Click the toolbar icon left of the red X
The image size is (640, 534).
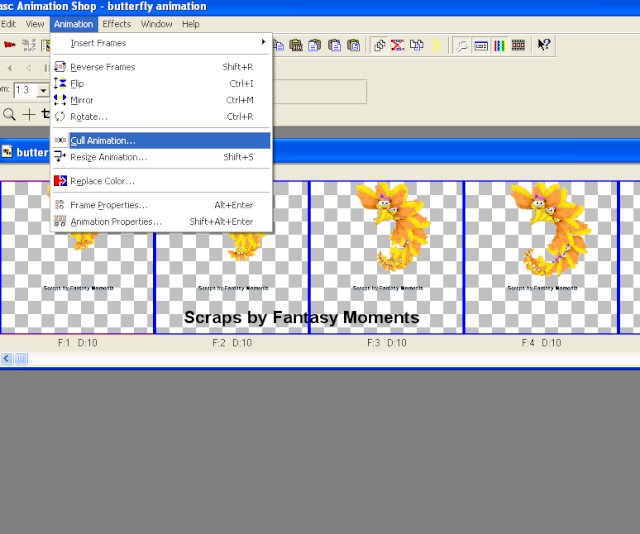click(x=380, y=45)
